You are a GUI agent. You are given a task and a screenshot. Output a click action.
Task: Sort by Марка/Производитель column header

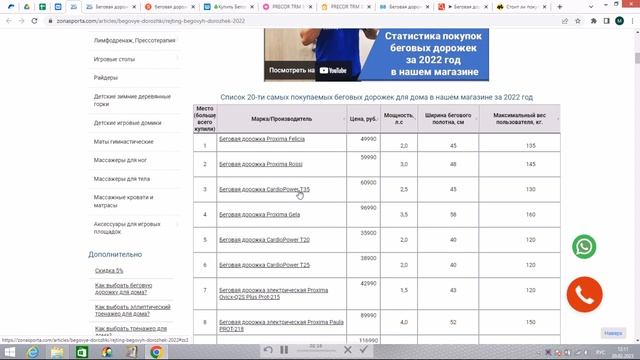pos(282,119)
